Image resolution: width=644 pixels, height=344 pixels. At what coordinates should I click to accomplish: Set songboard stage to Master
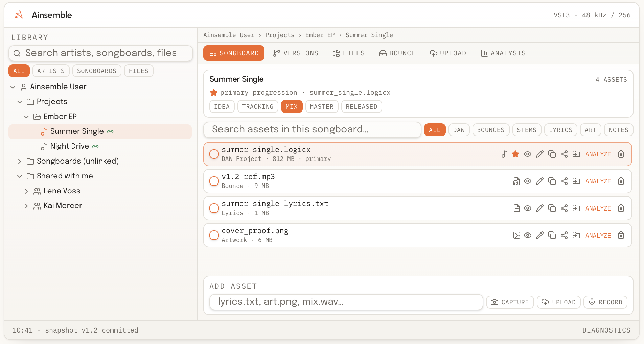tap(322, 107)
